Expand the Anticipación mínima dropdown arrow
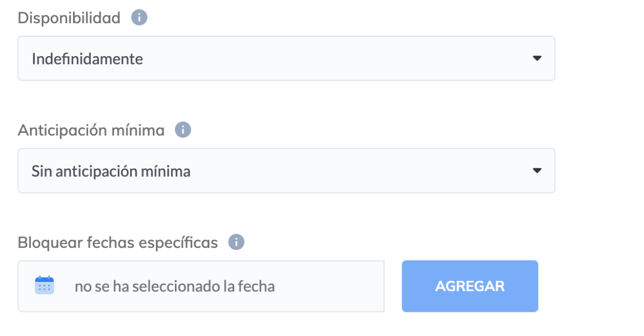Screen dimensions: 644x336 tap(537, 171)
